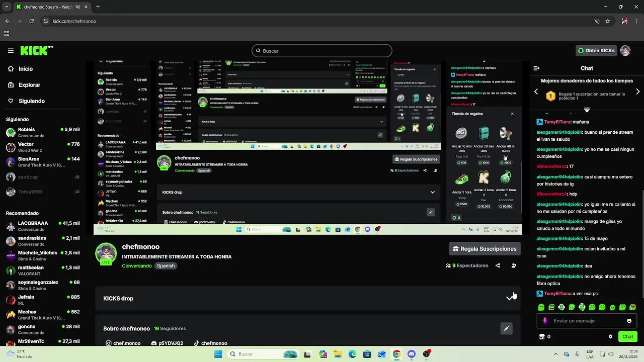Click the live stream video player
Screen dimensions: 644x362
[308, 148]
